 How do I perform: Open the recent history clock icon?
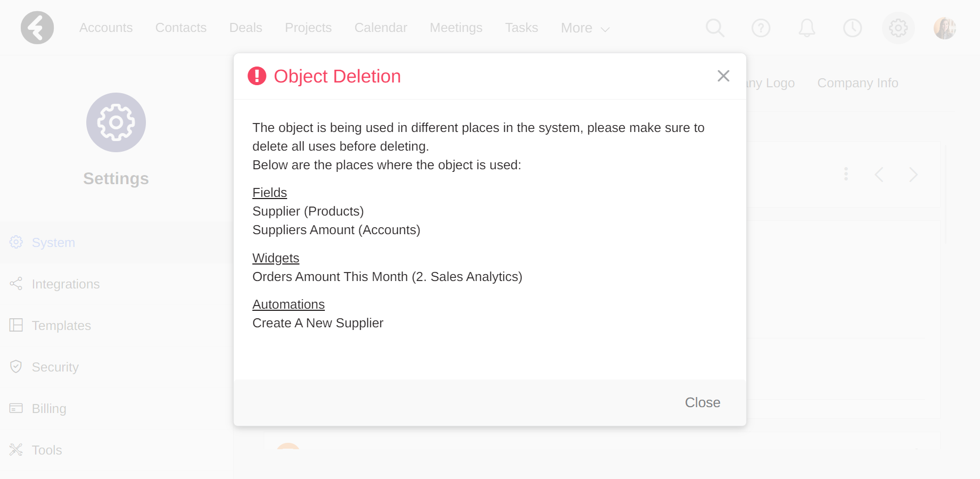click(852, 28)
